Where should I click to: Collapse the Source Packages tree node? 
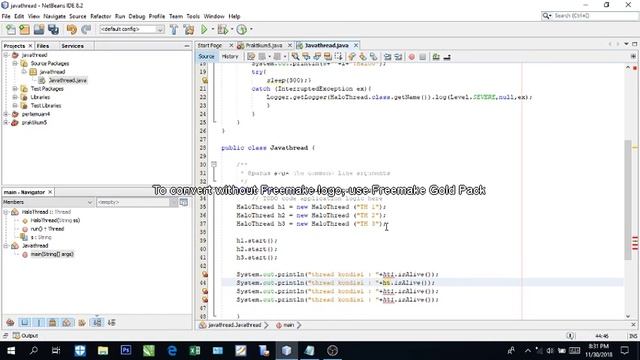(x=15, y=63)
